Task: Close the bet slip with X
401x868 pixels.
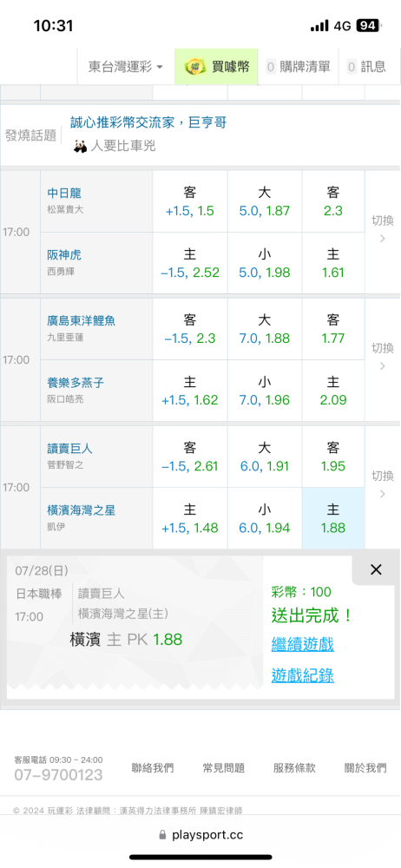Action: click(x=376, y=569)
